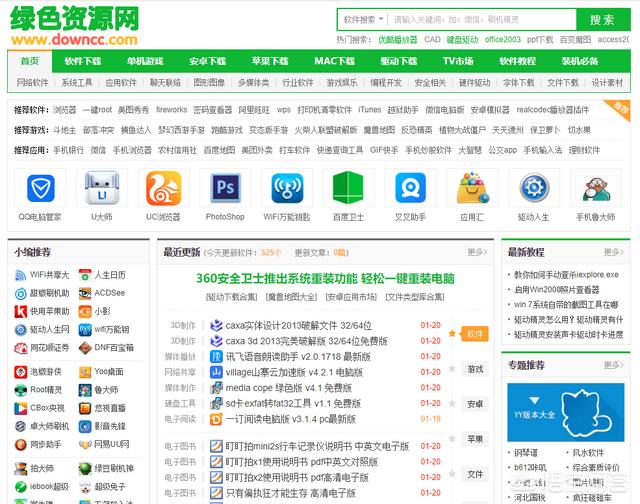Click the 绿色资源网 site logo
640x504 pixels.
coord(75,25)
